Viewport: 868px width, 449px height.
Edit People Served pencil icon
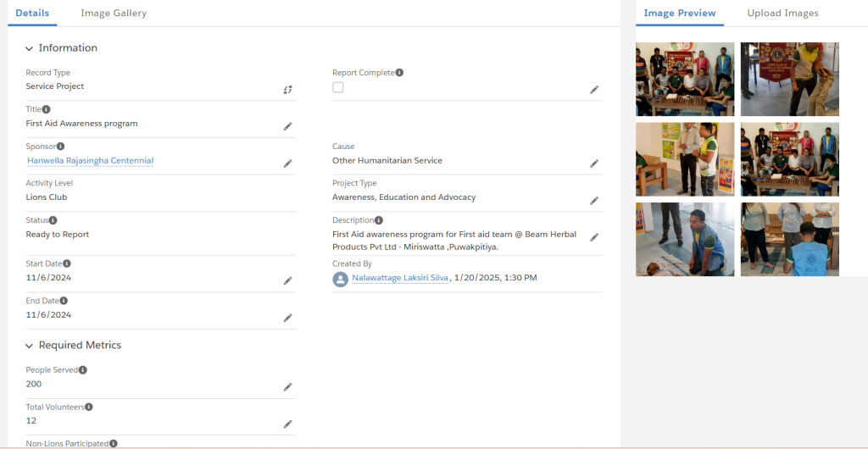pyautogui.click(x=288, y=387)
